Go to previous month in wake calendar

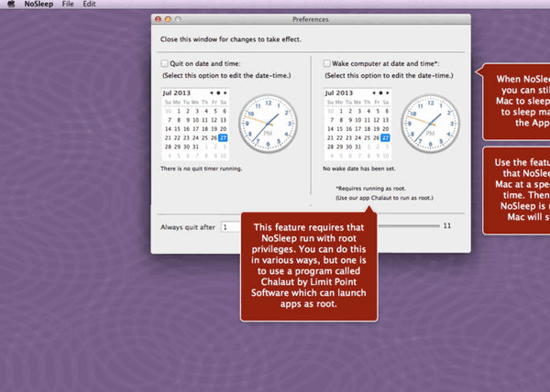point(374,93)
